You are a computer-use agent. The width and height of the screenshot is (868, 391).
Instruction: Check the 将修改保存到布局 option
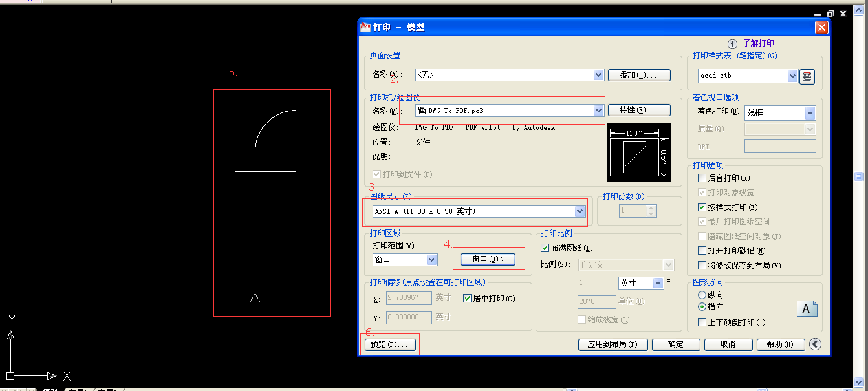tap(702, 266)
